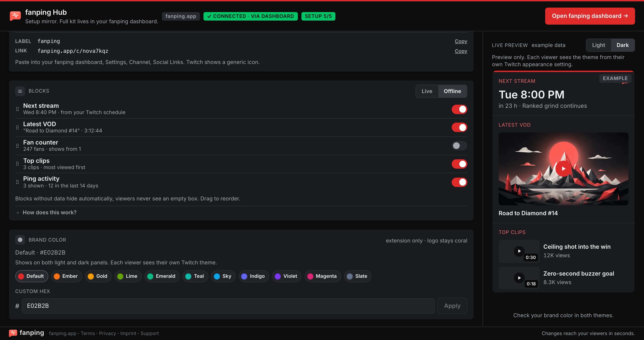Click the 12K views clip count
The width and height of the screenshot is (644, 340).
[557, 255]
